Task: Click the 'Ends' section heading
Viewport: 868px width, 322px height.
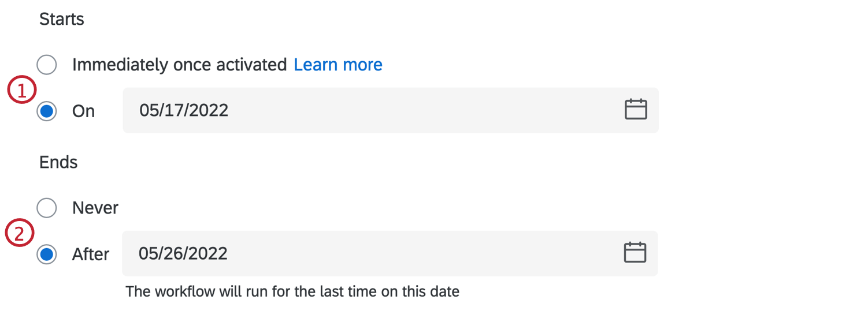Action: click(x=58, y=162)
